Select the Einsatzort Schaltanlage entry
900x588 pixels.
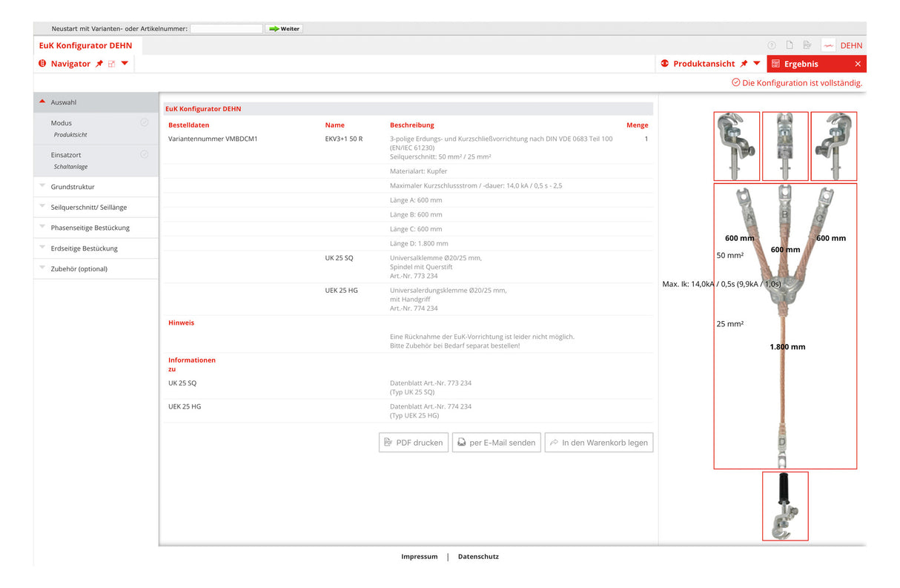(x=96, y=160)
